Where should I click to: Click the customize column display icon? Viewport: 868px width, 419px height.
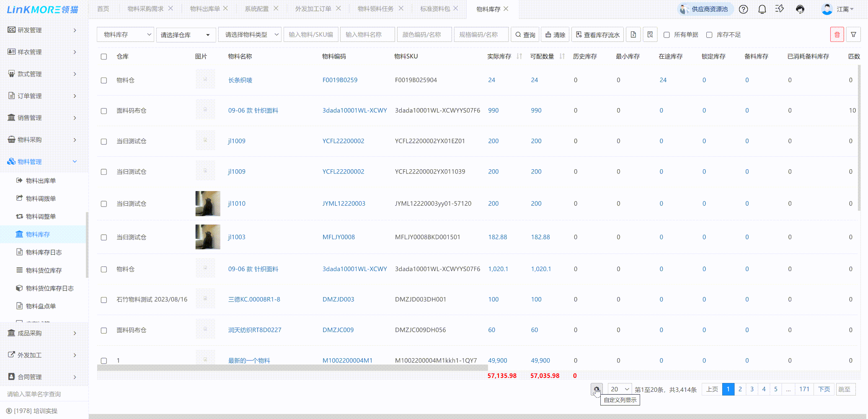(597, 389)
